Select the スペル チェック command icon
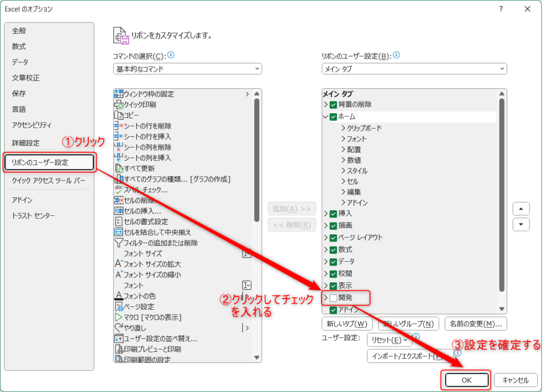This screenshot has height=392, width=558. point(118,189)
